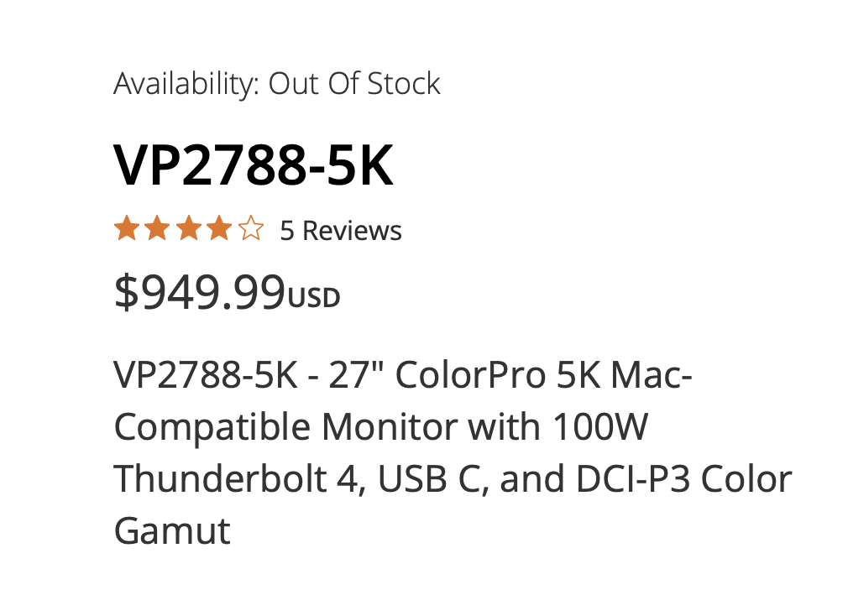This screenshot has height=616, width=848.
Task: Click the empty fifth rating star
Action: click(250, 228)
